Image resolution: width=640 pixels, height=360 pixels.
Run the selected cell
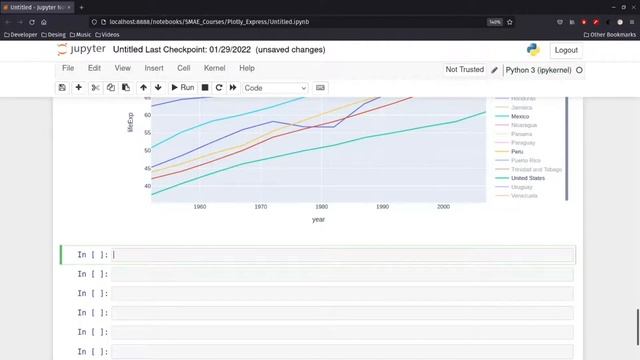tap(182, 88)
